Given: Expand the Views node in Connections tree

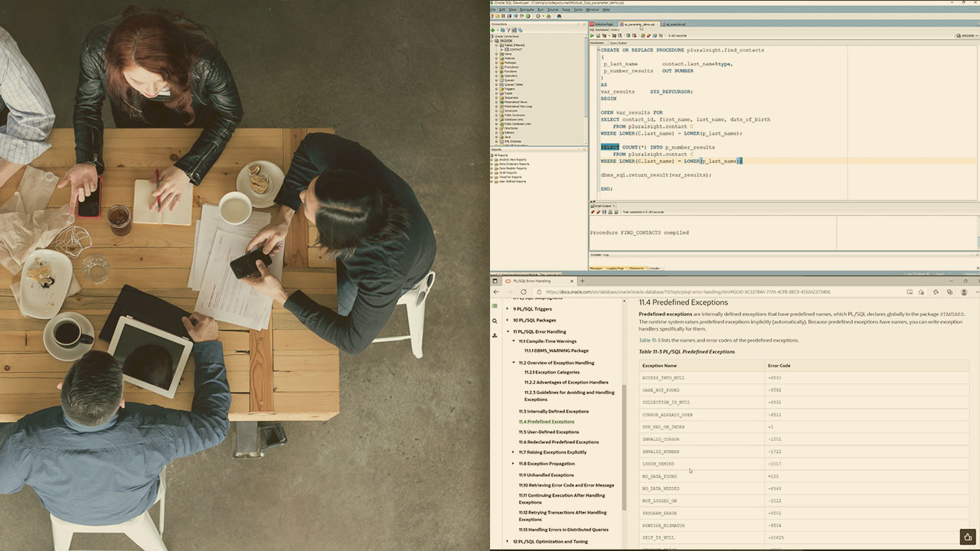Looking at the screenshot, I should (496, 54).
